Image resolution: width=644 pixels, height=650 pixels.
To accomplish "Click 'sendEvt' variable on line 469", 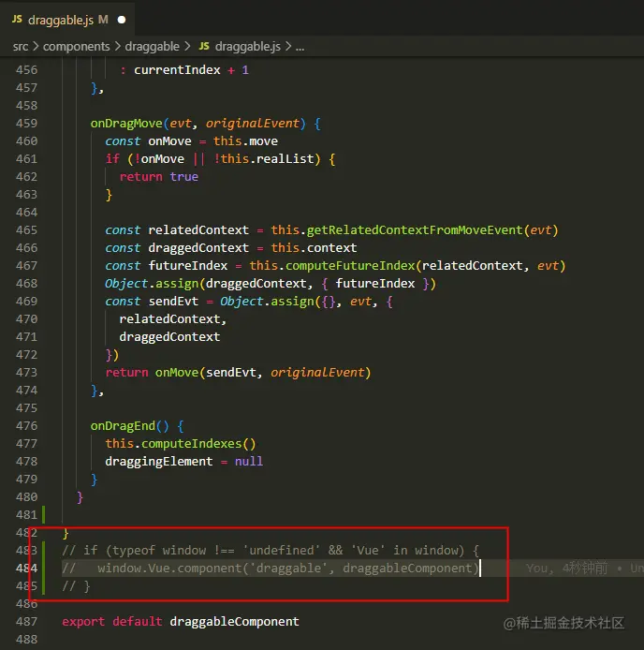I will tap(173, 302).
